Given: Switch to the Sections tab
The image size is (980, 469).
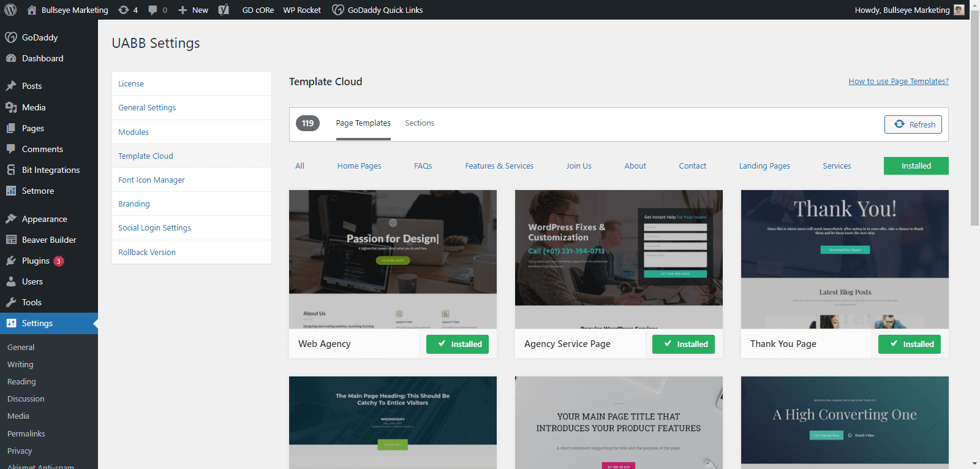Looking at the screenshot, I should 420,123.
